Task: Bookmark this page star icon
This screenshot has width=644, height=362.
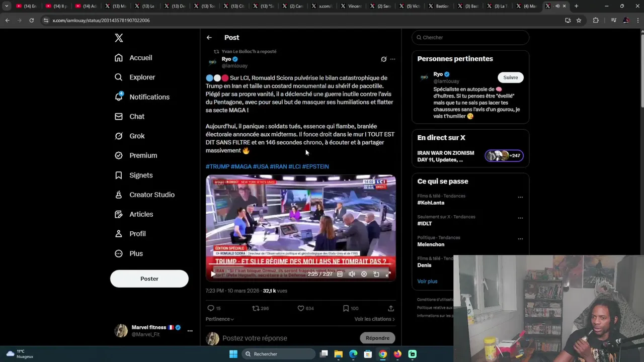Action: click(579, 20)
